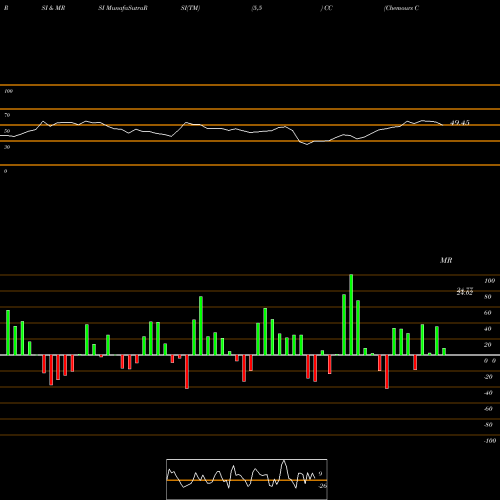The width and height of the screenshot is (500, 500).
Task: Click the 'SI(TM)' header label
Action: [x=190, y=8]
